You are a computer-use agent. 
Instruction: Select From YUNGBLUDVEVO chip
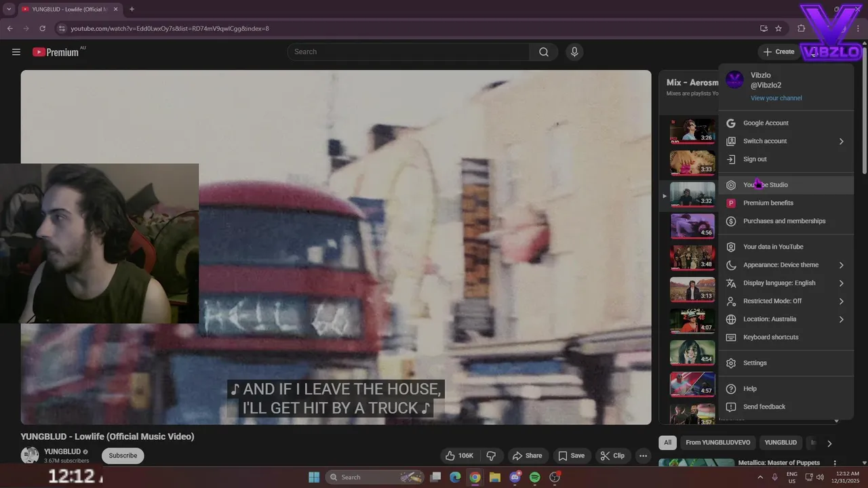(x=717, y=443)
